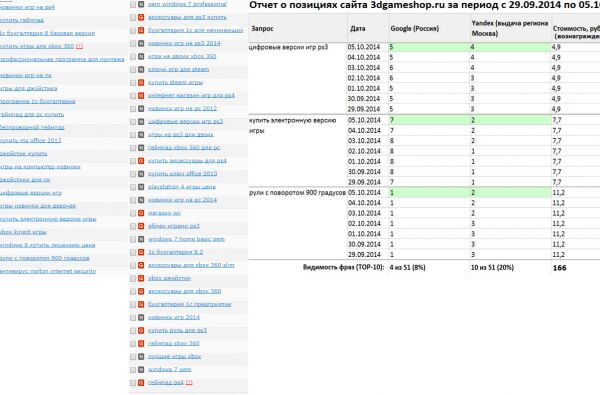Click the G badge beside бухгалтерия 1с предприятие
Viewport: 600px width, 395px height.
(141, 304)
